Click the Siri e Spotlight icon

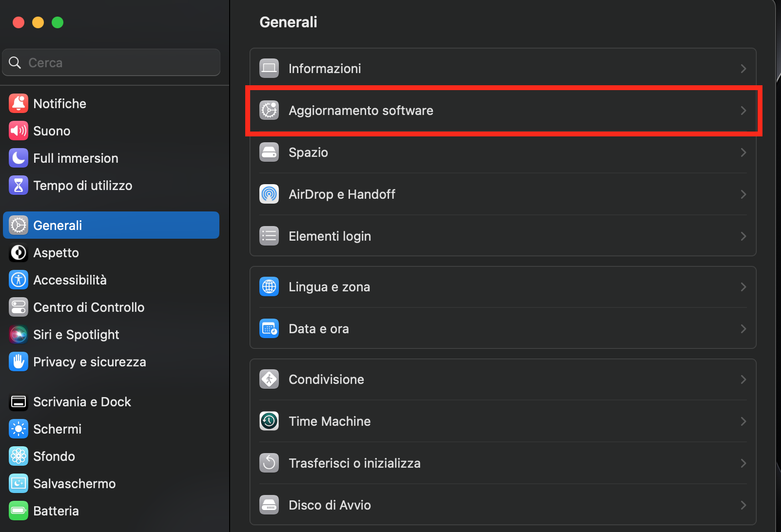pyautogui.click(x=18, y=334)
